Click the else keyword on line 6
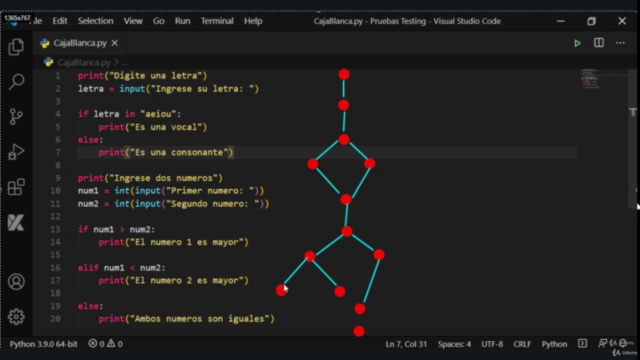The width and height of the screenshot is (640, 360). pos(90,140)
